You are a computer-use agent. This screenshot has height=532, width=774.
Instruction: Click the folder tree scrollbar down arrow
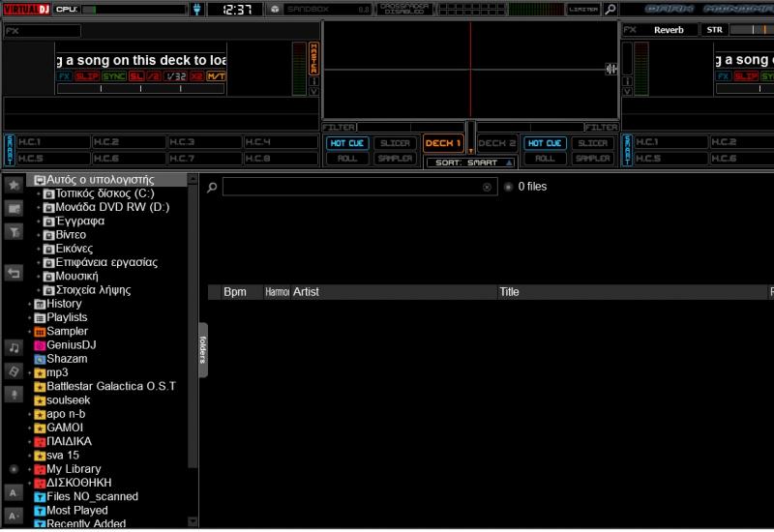point(193,521)
